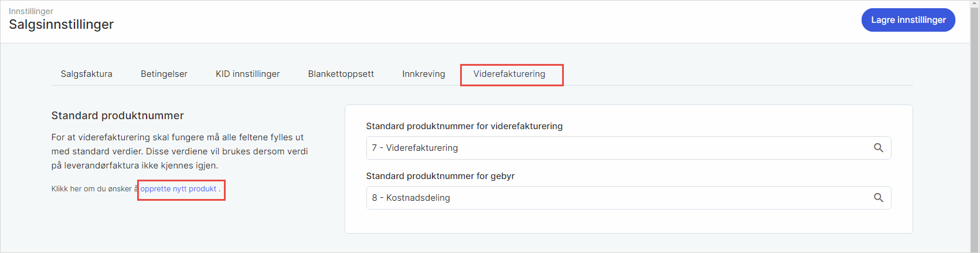
Task: Go to KID innstillinger tab
Action: pos(247,74)
